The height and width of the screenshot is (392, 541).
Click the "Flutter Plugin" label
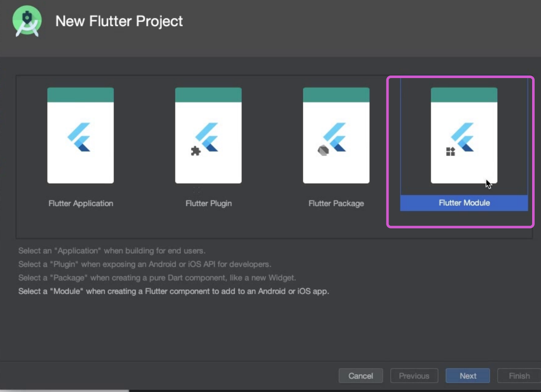(209, 203)
